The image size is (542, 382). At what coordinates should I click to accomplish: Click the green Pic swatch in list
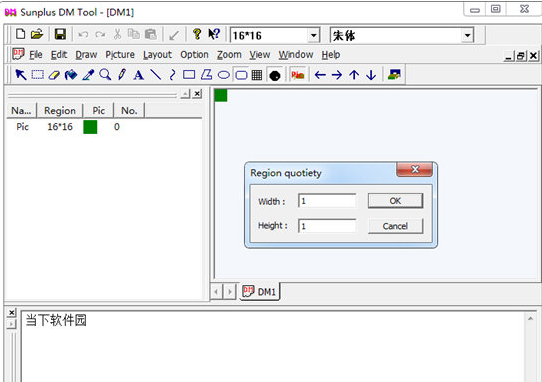(90, 127)
